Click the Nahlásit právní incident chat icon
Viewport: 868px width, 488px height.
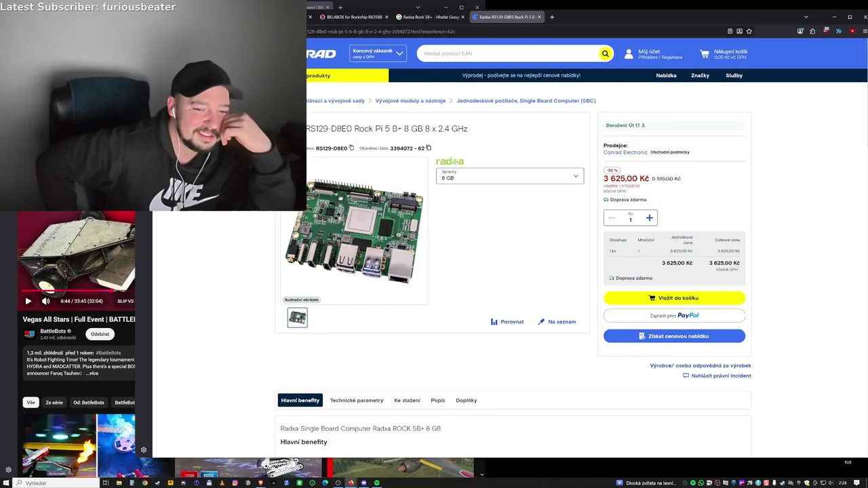686,375
